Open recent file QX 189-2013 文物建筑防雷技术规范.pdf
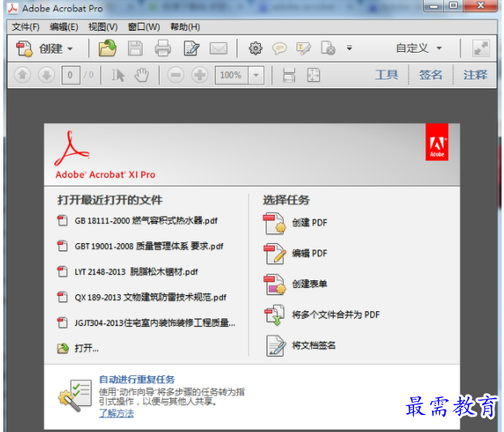This screenshot has width=504, height=432. [x=151, y=297]
